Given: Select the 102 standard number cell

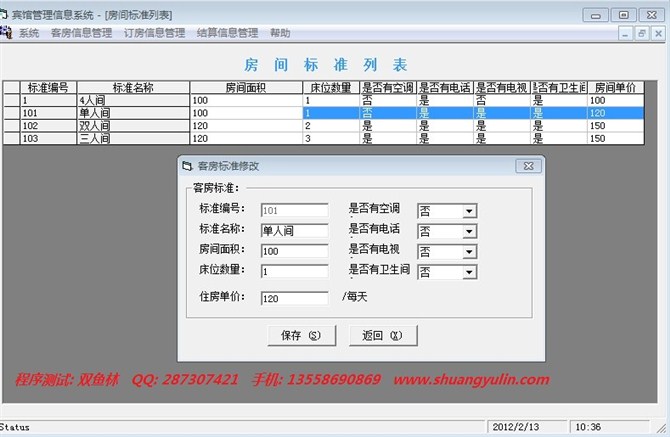Looking at the screenshot, I should pyautogui.click(x=48, y=126).
